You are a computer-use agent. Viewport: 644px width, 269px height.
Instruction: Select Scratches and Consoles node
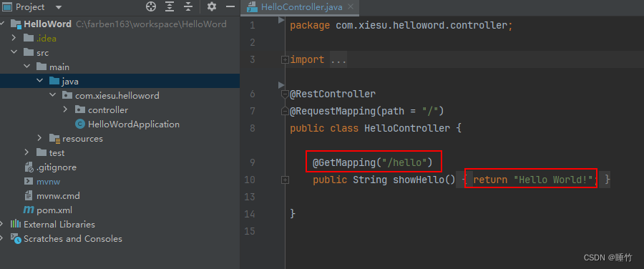pyautogui.click(x=73, y=239)
